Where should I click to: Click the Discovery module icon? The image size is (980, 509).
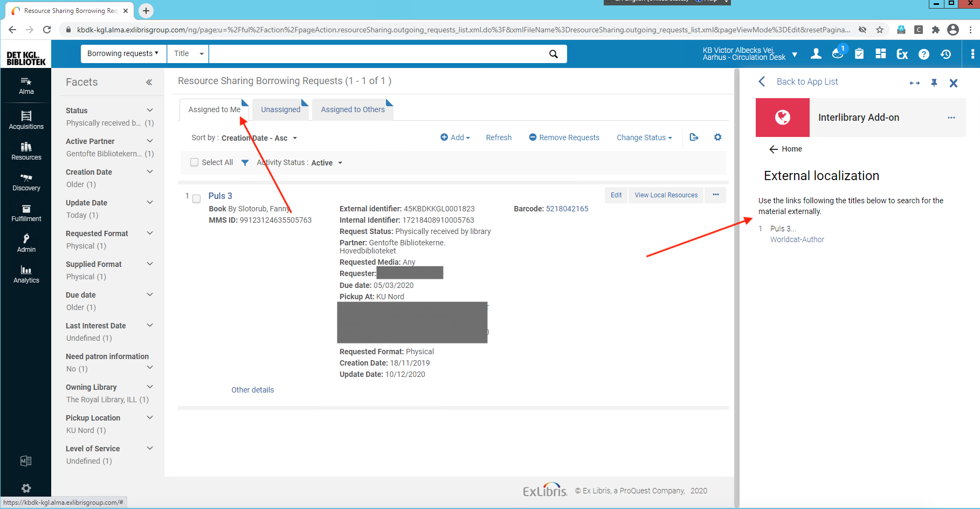click(x=26, y=181)
